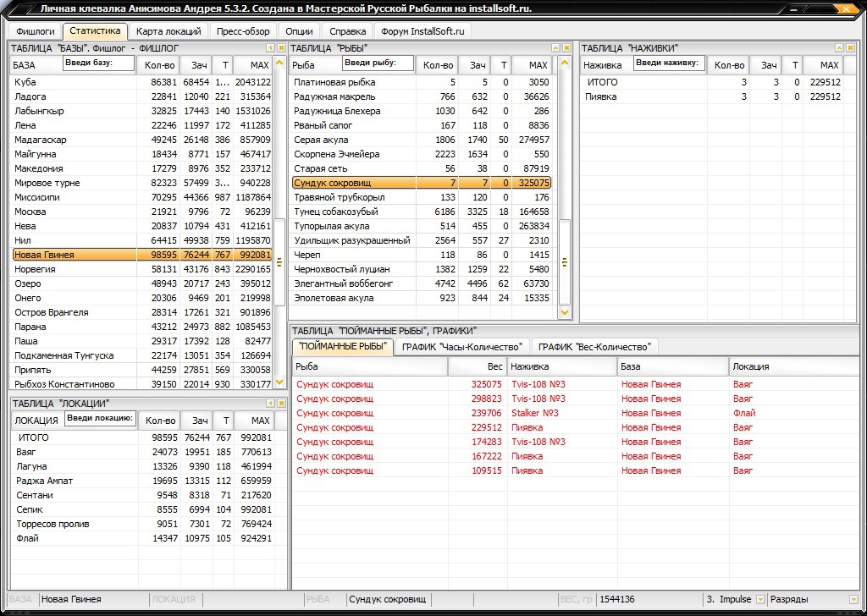Collapse the "БАЗЫ" table panel leftward
Image resolution: width=867 pixels, height=616 pixels.
click(x=270, y=48)
